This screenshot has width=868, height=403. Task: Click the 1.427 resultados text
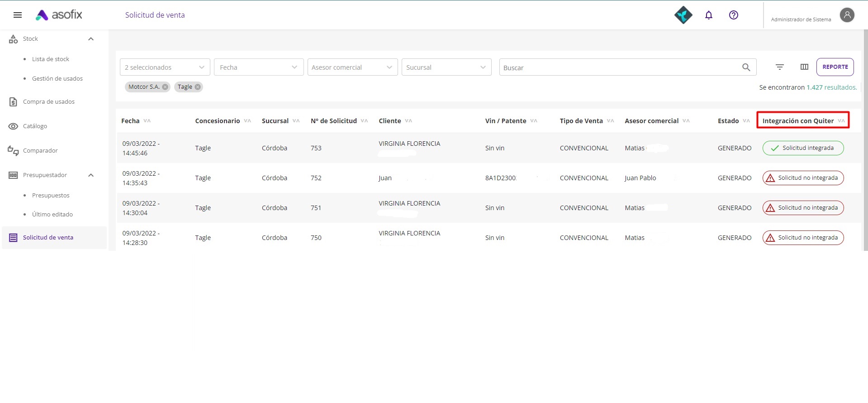[832, 87]
